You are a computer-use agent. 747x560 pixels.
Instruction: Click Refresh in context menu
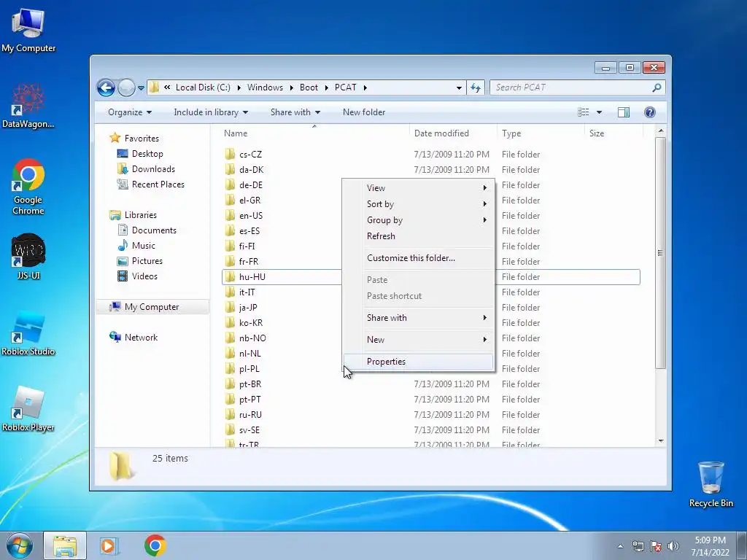[419, 236]
